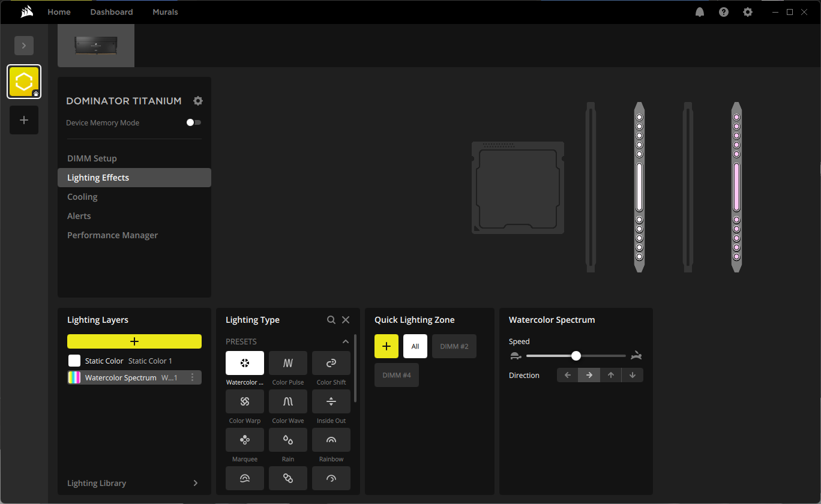821x504 pixels.
Task: Open Watercolor Spectrum layer options menu
Action: point(193,377)
